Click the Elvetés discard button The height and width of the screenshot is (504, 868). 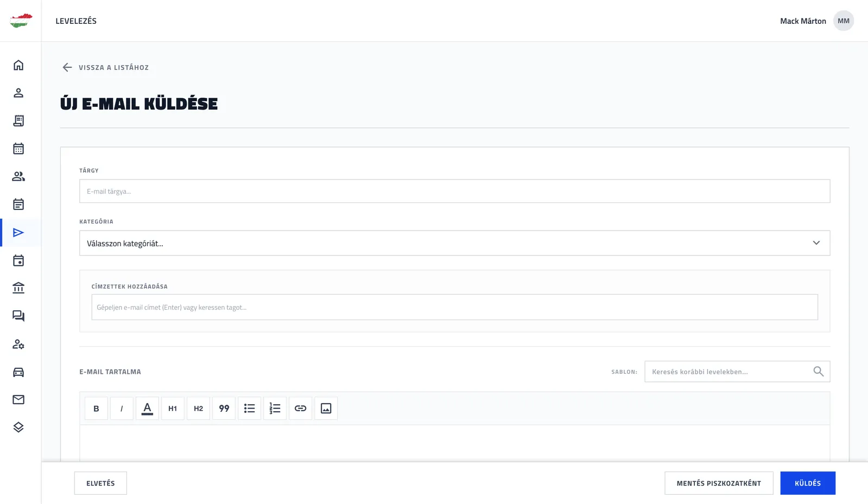pyautogui.click(x=100, y=483)
